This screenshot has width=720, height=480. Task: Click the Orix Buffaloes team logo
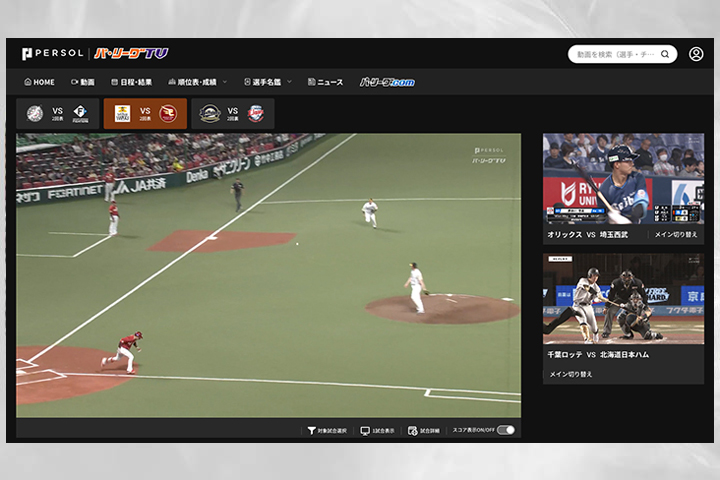pyautogui.click(x=210, y=113)
